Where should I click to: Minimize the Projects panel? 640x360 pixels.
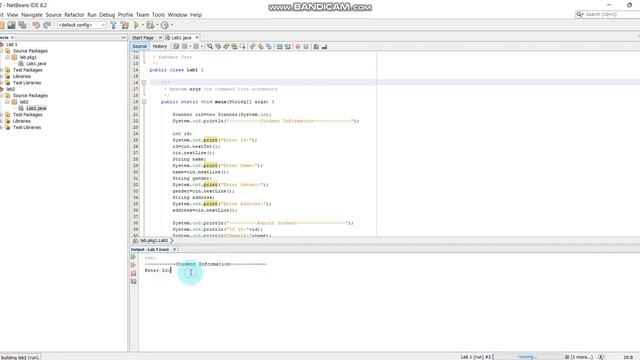pos(124,38)
